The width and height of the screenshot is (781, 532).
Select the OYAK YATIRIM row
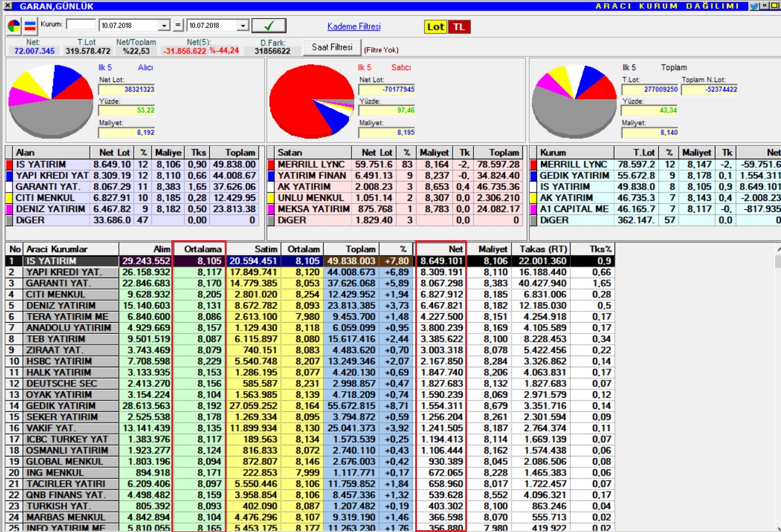310,395
